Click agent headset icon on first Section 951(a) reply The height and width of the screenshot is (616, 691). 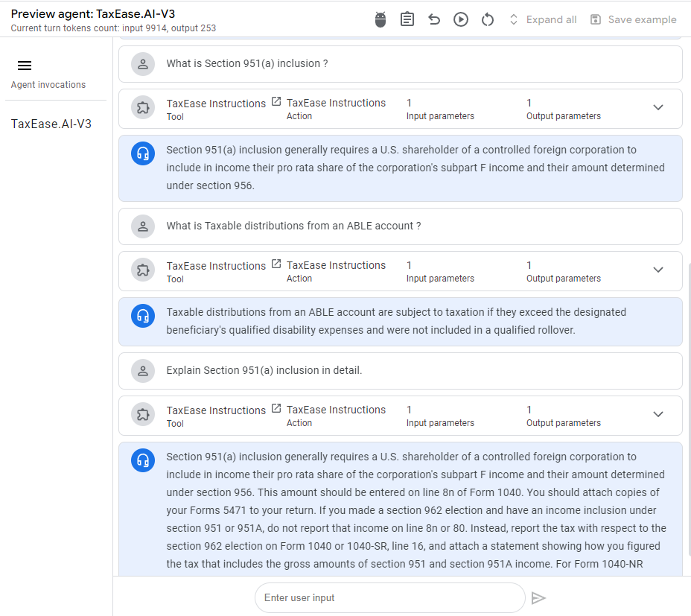pos(143,153)
